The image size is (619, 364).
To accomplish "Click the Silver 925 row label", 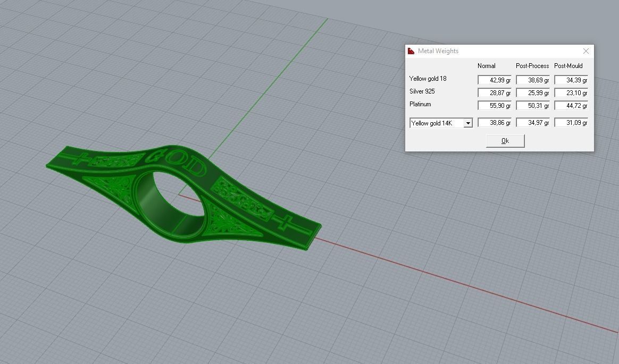I will pos(422,91).
